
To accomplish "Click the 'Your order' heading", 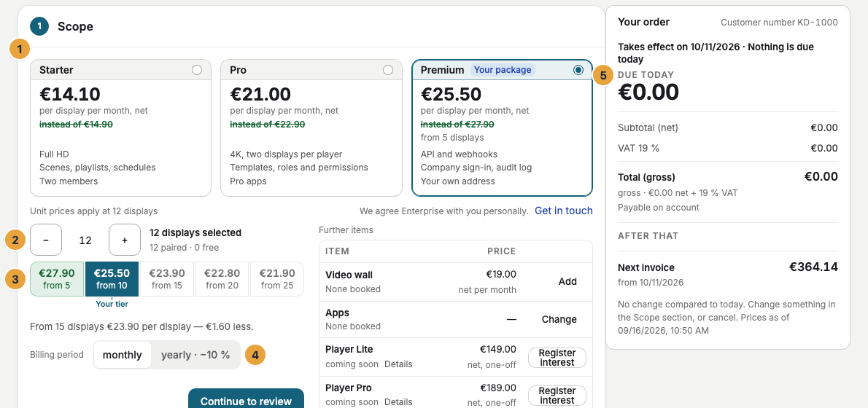I will (644, 22).
